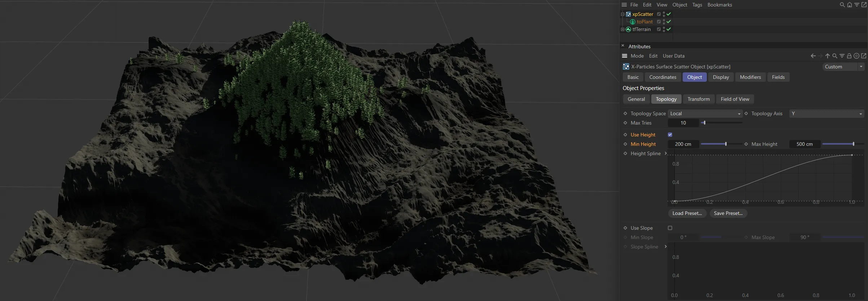Image resolution: width=868 pixels, height=301 pixels.
Task: Open the File menu in Object Manager
Action: 634,5
